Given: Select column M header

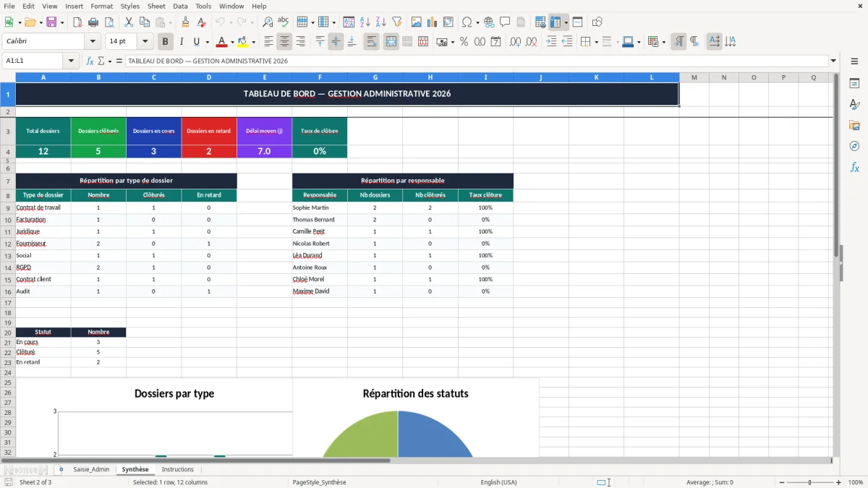Looking at the screenshot, I should tap(694, 77).
